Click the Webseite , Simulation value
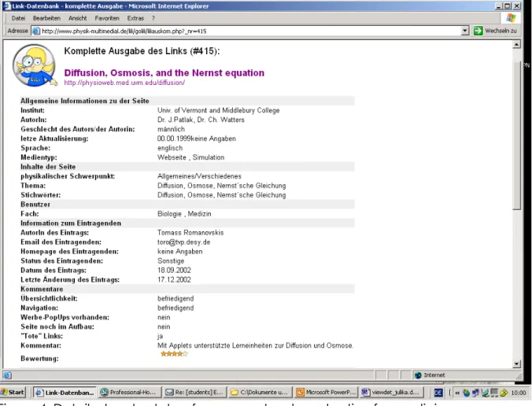Screen dimensions: 532x406 coord(190,157)
